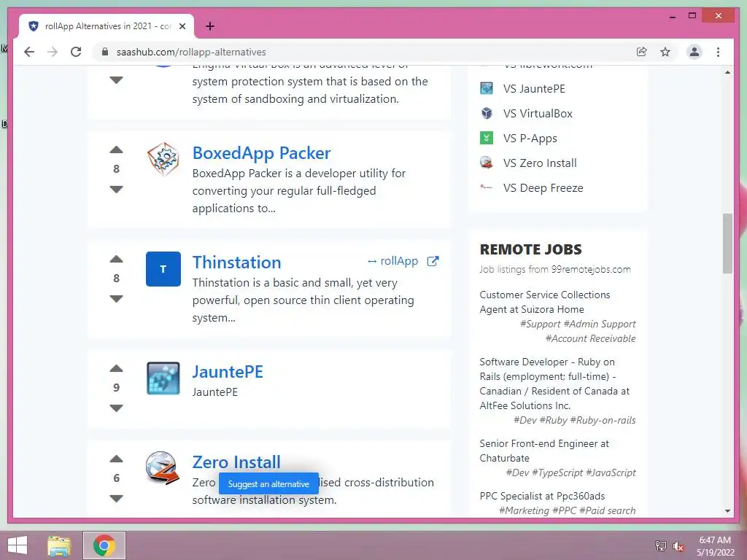Open VS VirtualBox comparison
This screenshot has width=747, height=560.
pyautogui.click(x=538, y=113)
